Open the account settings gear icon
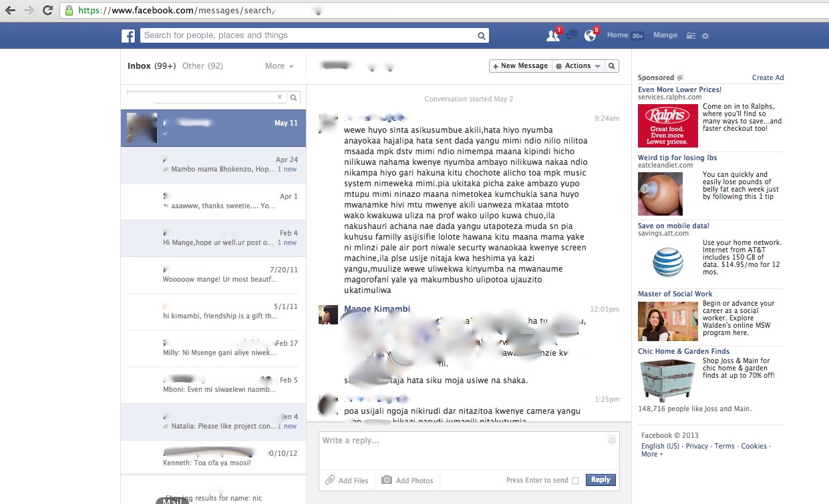Screen dimensions: 829x504 [x=705, y=35]
